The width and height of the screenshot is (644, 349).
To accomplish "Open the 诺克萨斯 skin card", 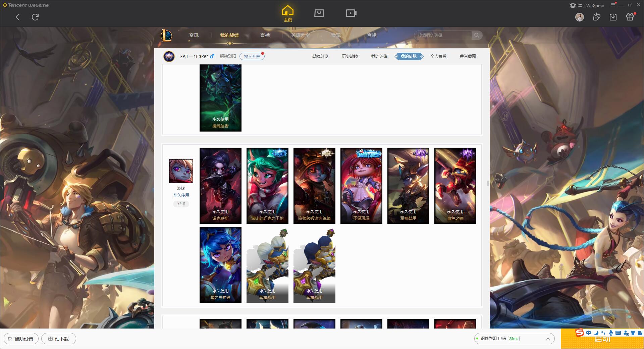I will (x=220, y=186).
